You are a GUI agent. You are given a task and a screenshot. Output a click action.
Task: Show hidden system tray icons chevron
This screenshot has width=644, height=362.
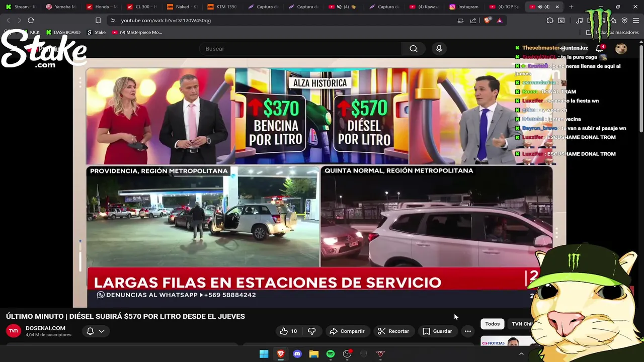pyautogui.click(x=521, y=354)
